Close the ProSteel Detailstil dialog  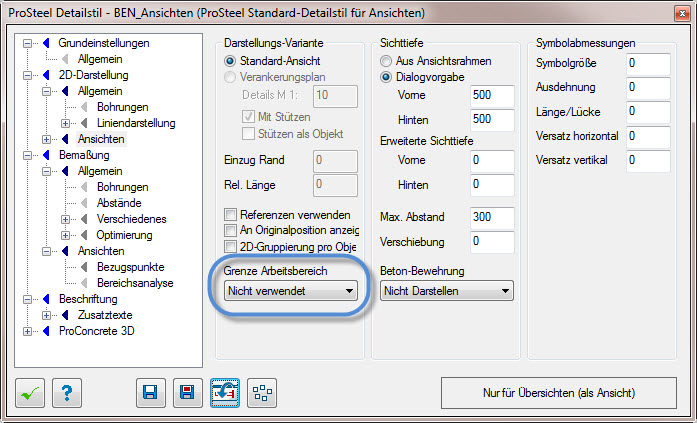[x=682, y=14]
